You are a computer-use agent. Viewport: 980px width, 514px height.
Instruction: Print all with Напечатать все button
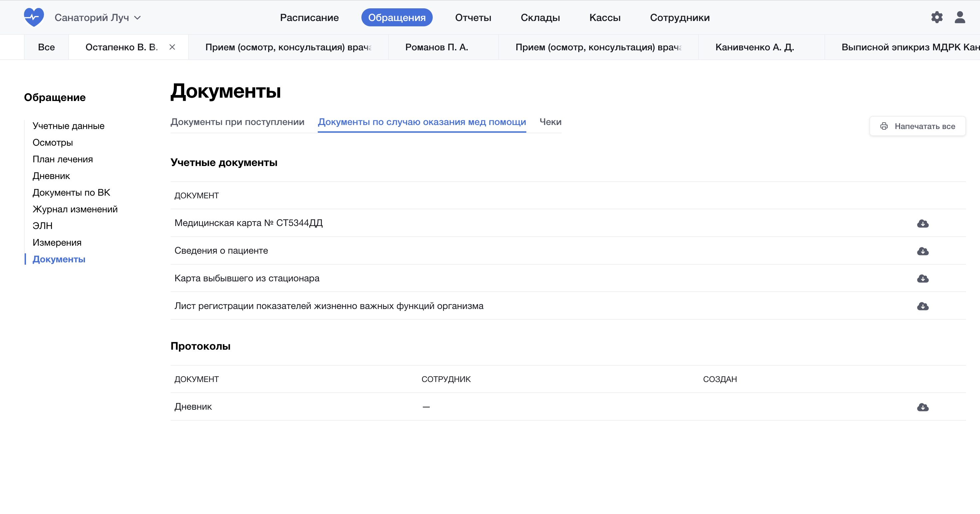pyautogui.click(x=917, y=126)
